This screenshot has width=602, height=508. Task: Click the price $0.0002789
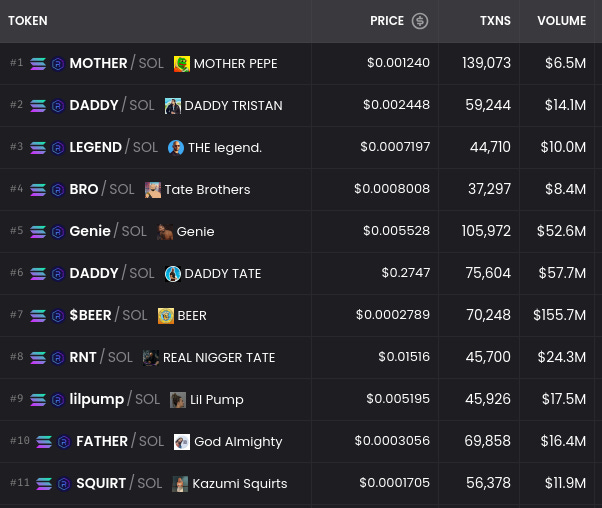pyautogui.click(x=393, y=315)
